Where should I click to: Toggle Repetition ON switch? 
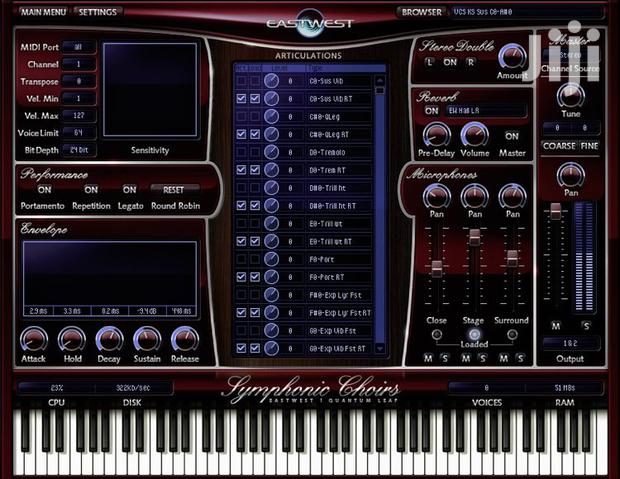coord(91,190)
